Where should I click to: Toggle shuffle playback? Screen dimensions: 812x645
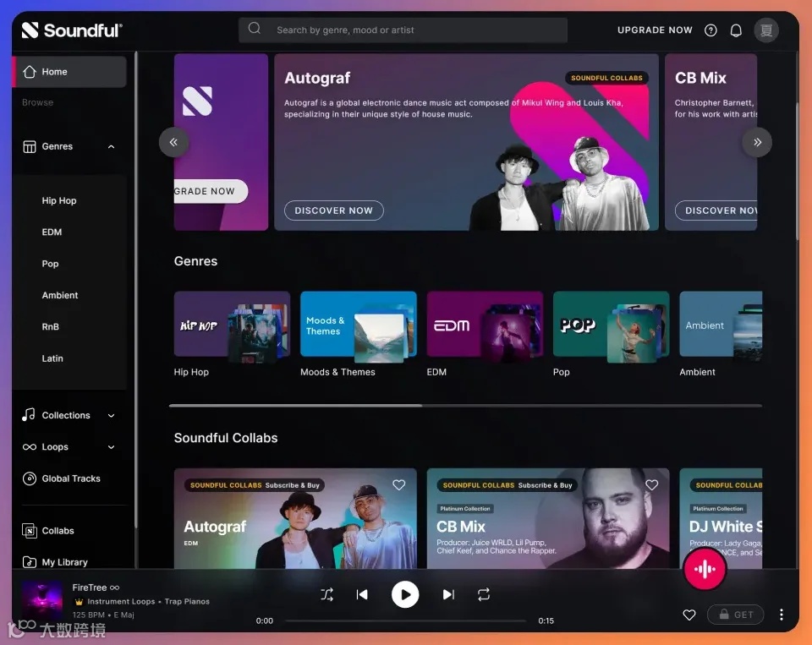tap(326, 594)
